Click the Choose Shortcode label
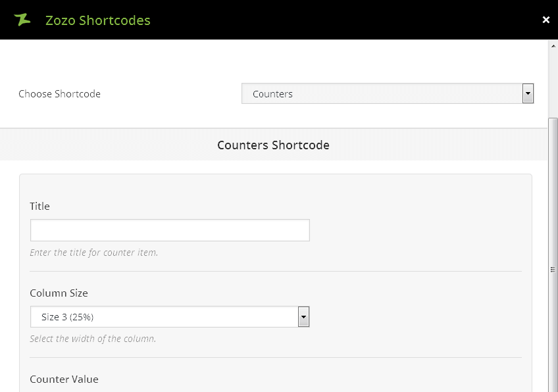This screenshot has width=558, height=392. click(x=59, y=94)
